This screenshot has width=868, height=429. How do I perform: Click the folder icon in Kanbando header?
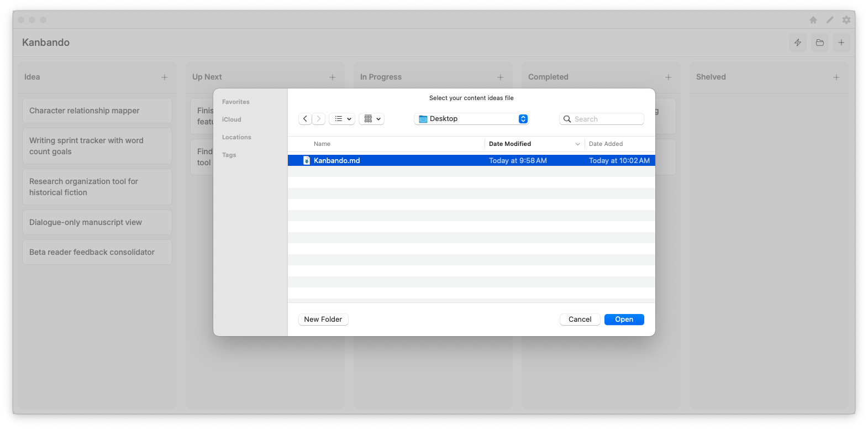coord(820,43)
